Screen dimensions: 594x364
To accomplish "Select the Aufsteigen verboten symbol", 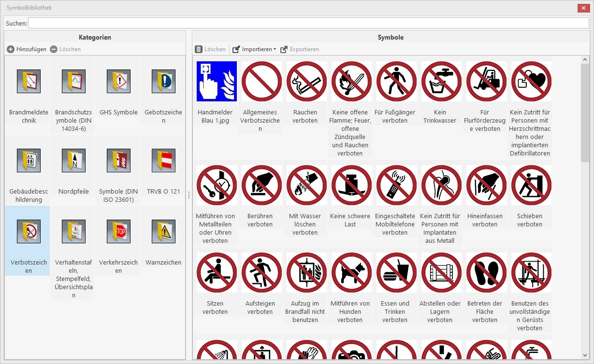I will (262, 273).
